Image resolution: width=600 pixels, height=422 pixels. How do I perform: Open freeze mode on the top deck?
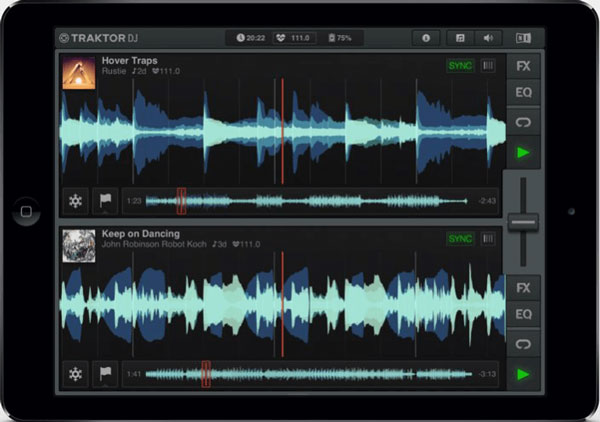(75, 201)
